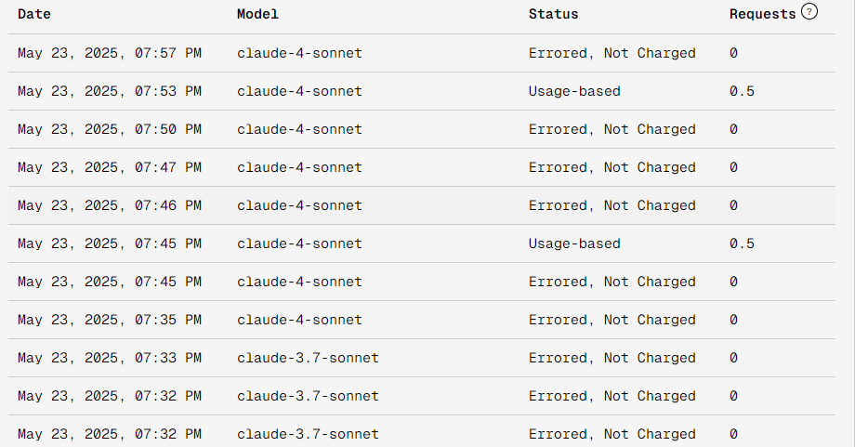Screen dimensions: 868x447
Task: Click Errored, Not Charged status at 07:57 PM
Action: [612, 53]
